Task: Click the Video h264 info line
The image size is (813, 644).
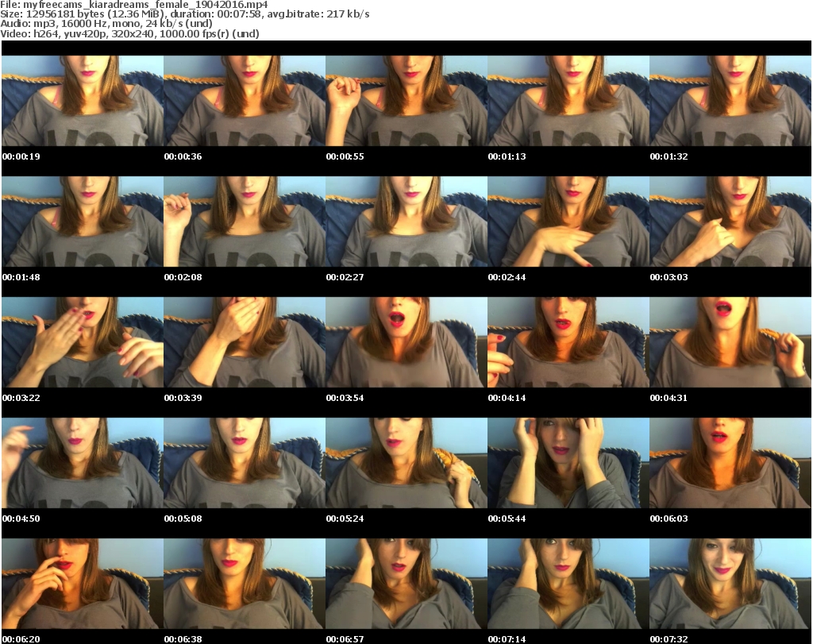Action: point(129,33)
